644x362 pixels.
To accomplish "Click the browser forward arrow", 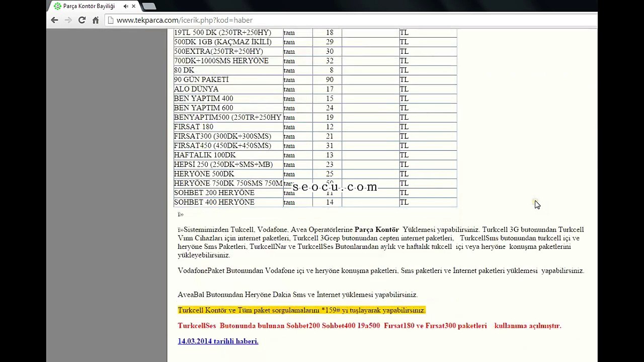I will coord(68,20).
